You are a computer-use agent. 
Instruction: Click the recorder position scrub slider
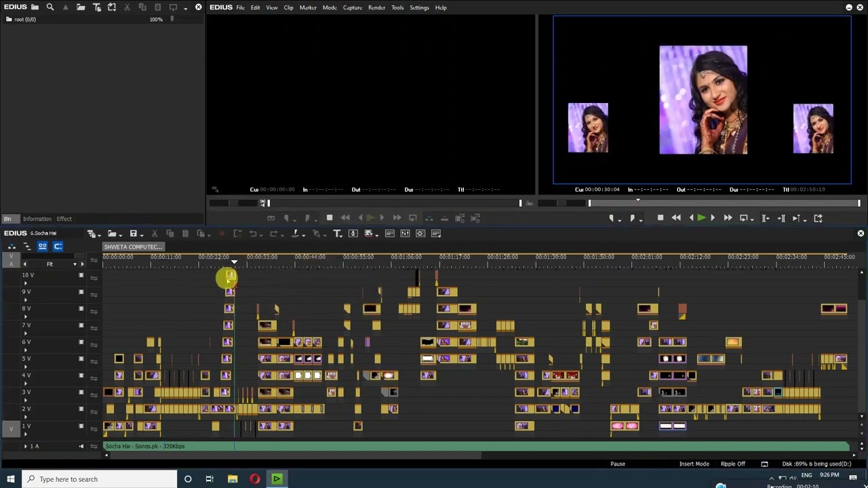click(724, 203)
